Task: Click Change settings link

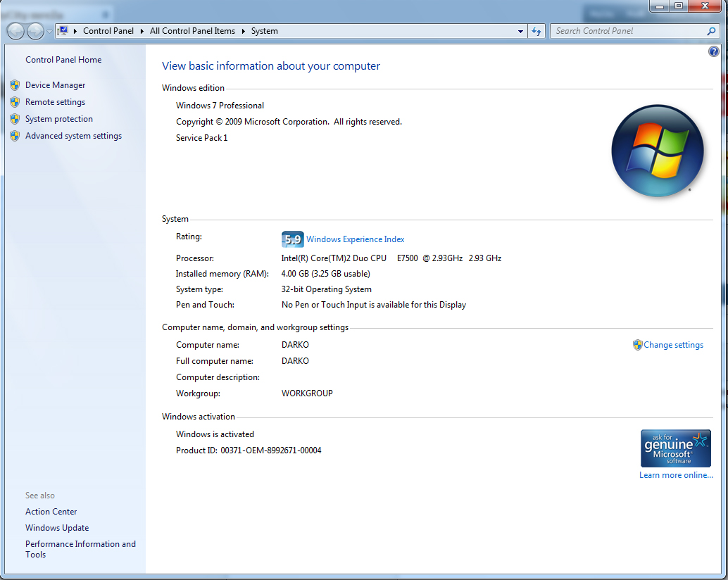Action: [x=673, y=345]
